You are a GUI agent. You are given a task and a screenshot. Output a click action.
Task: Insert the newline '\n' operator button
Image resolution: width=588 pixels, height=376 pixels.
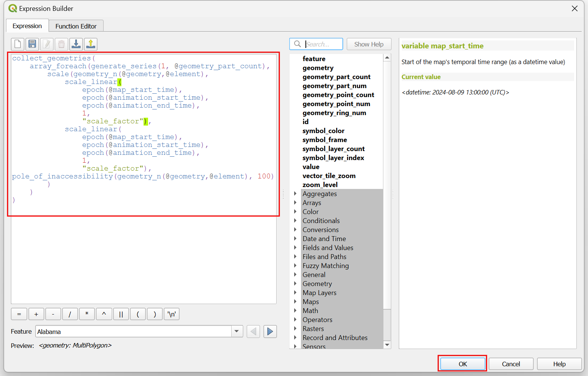tap(172, 314)
